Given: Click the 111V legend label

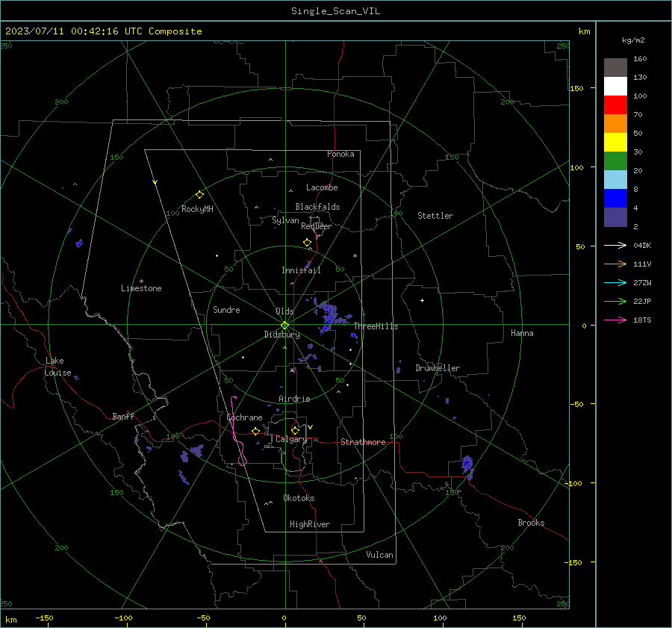Looking at the screenshot, I should coord(642,264).
